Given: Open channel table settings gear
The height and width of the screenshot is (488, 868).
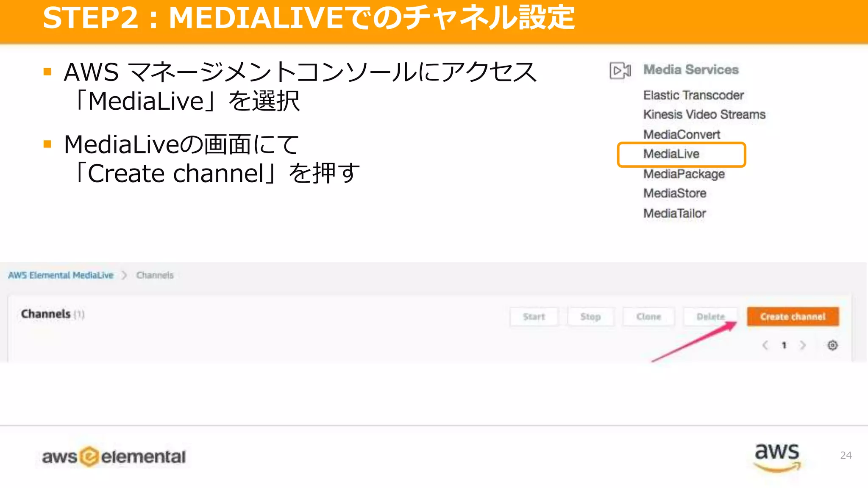Looking at the screenshot, I should click(x=832, y=345).
